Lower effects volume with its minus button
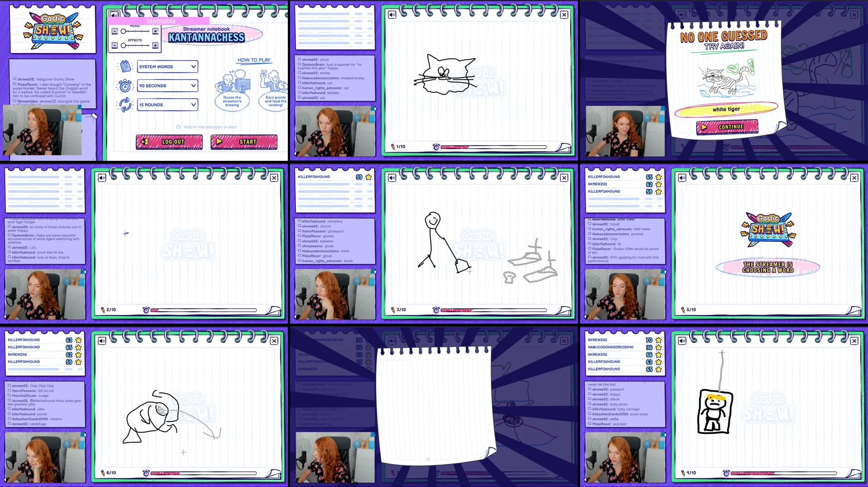Image resolution: width=868 pixels, height=487 pixels. tap(115, 45)
